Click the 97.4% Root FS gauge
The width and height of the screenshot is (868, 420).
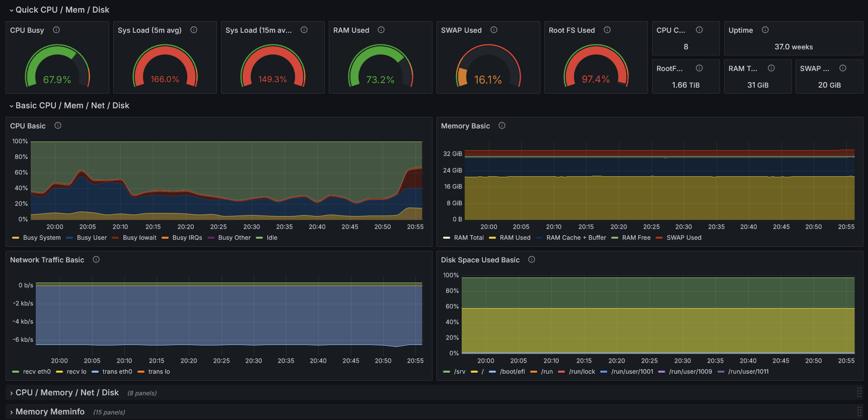(x=596, y=66)
